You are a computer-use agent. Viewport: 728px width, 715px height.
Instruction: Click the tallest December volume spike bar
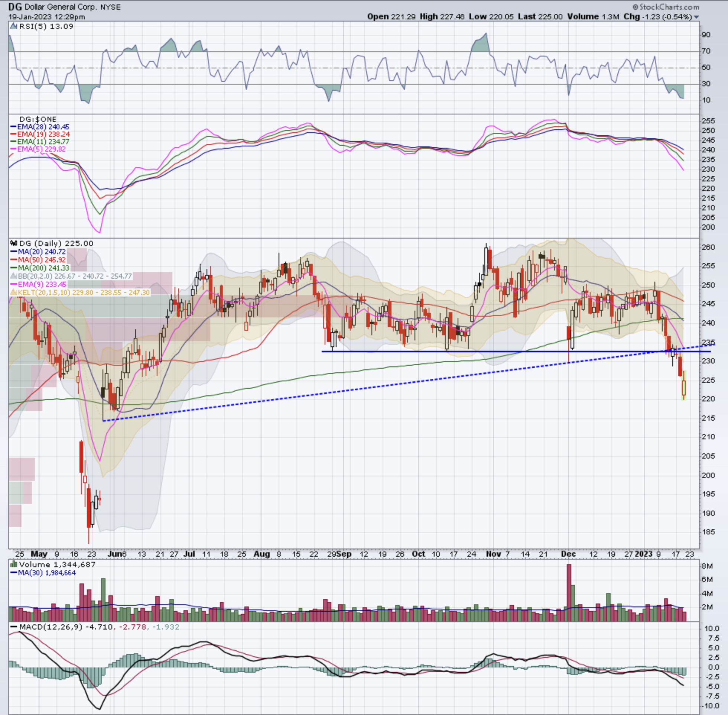click(x=569, y=593)
